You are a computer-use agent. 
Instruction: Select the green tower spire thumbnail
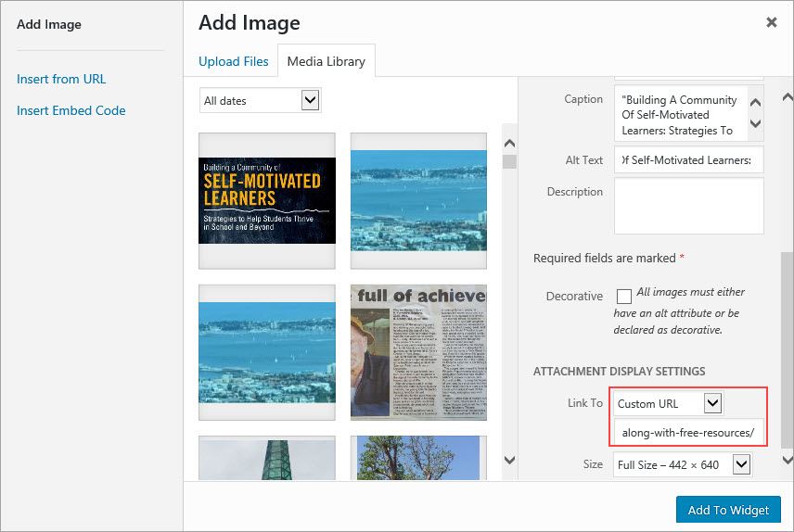point(267,458)
